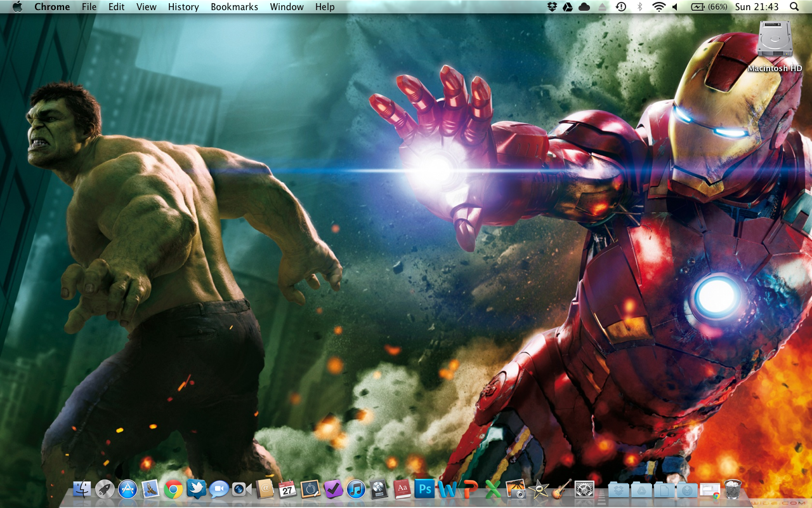Open the volume control in menu bar
The width and height of the screenshot is (812, 508).
675,7
